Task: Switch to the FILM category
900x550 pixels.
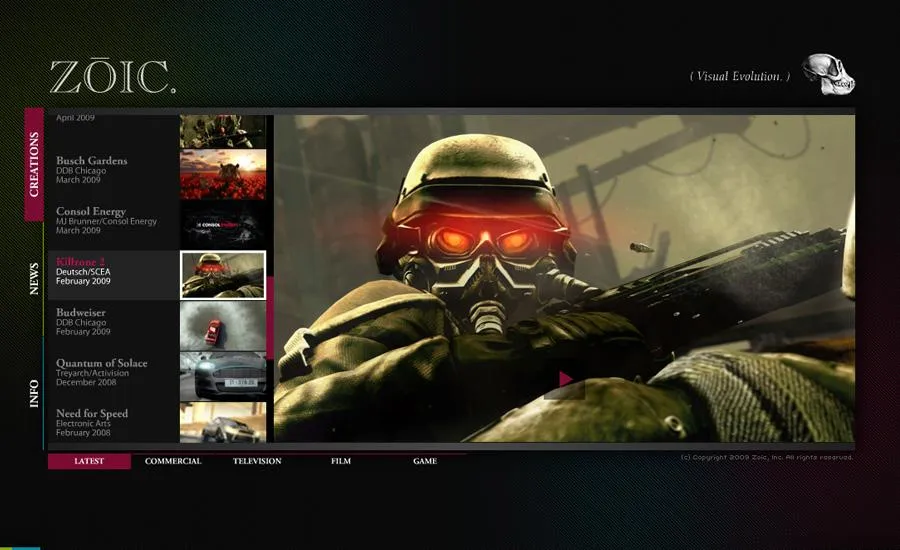Action: point(341,461)
